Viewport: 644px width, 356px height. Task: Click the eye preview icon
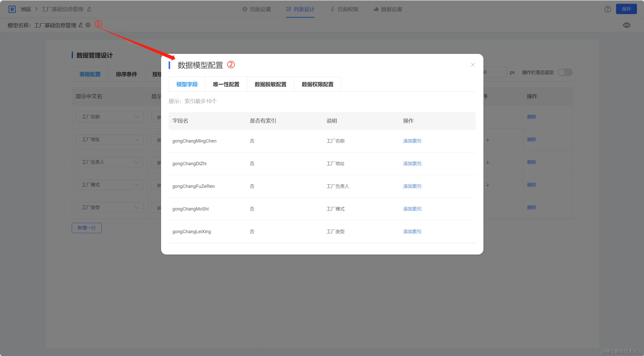[x=626, y=25]
